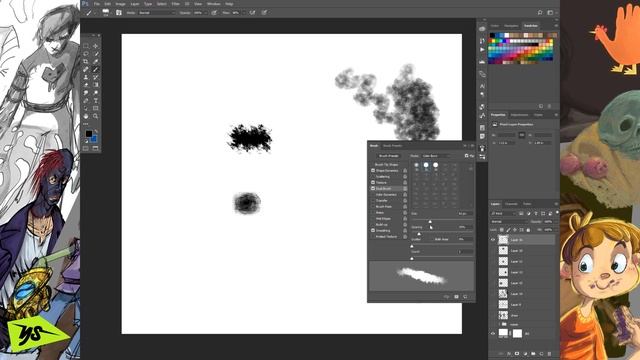Open the search icon in options bar
This screenshot has height=360, width=640.
(x=540, y=13)
